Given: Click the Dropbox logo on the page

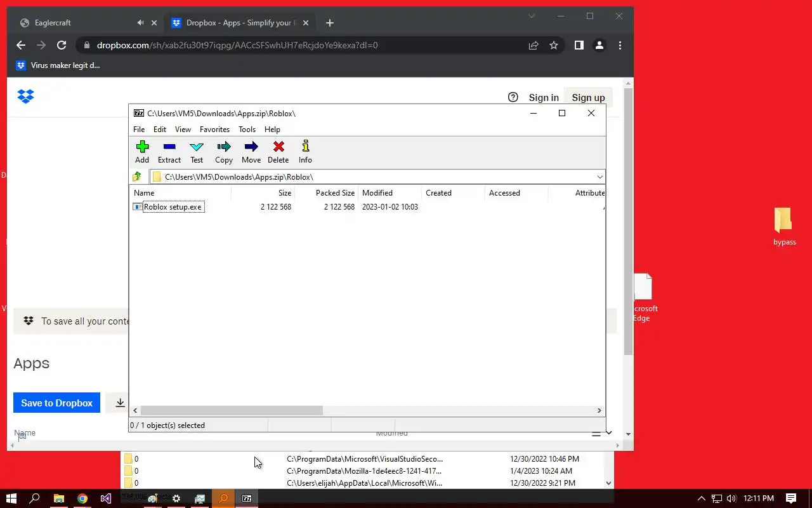Looking at the screenshot, I should (x=25, y=97).
